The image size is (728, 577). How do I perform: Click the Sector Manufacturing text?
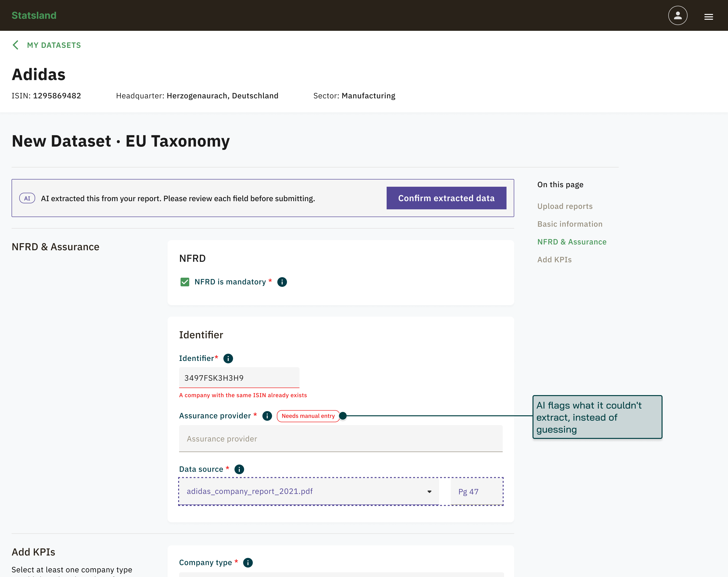tap(354, 96)
